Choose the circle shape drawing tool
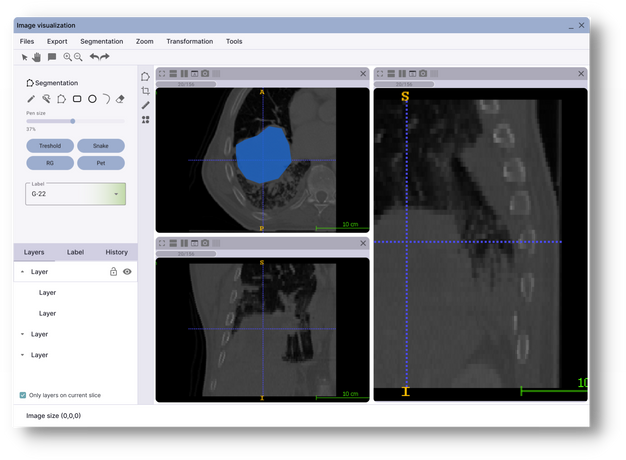This screenshot has width=626, height=460. (92, 99)
